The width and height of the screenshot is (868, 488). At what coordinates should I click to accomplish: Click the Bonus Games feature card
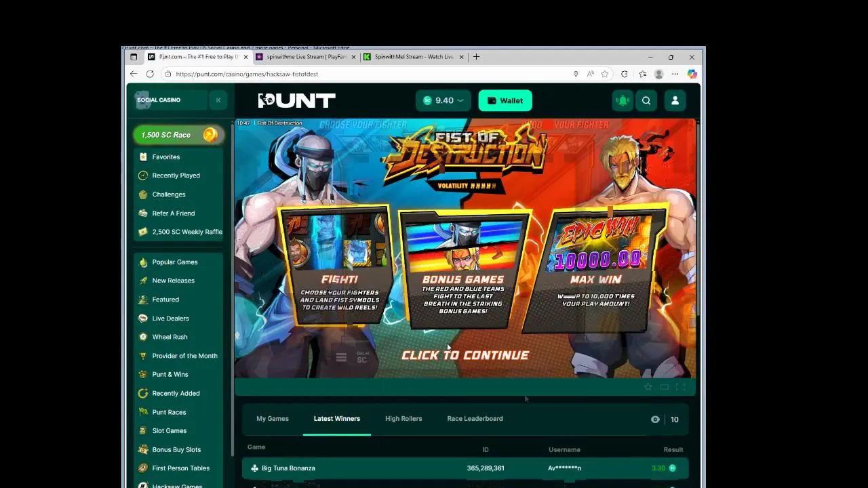pos(464,269)
